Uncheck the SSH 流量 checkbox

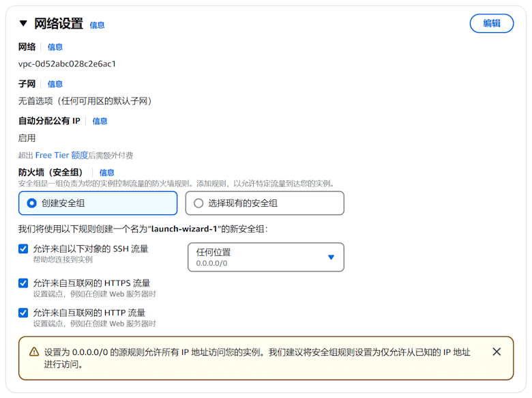(24, 249)
